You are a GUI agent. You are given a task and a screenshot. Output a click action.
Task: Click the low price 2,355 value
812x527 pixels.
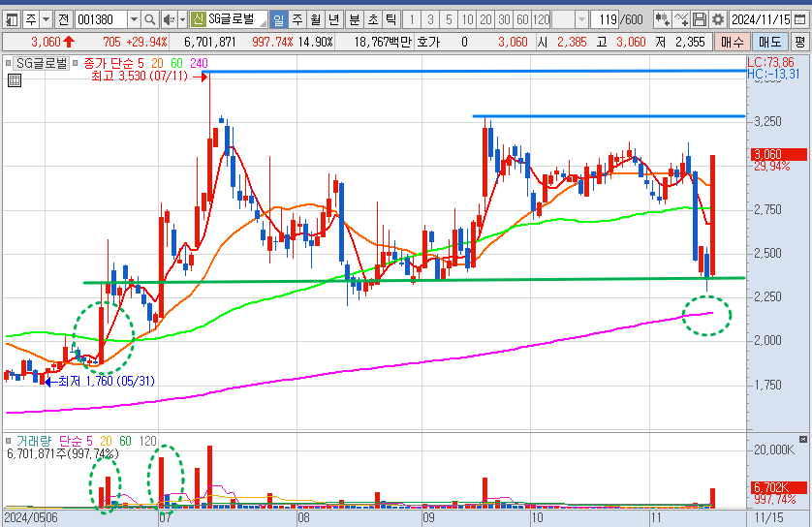[690, 42]
